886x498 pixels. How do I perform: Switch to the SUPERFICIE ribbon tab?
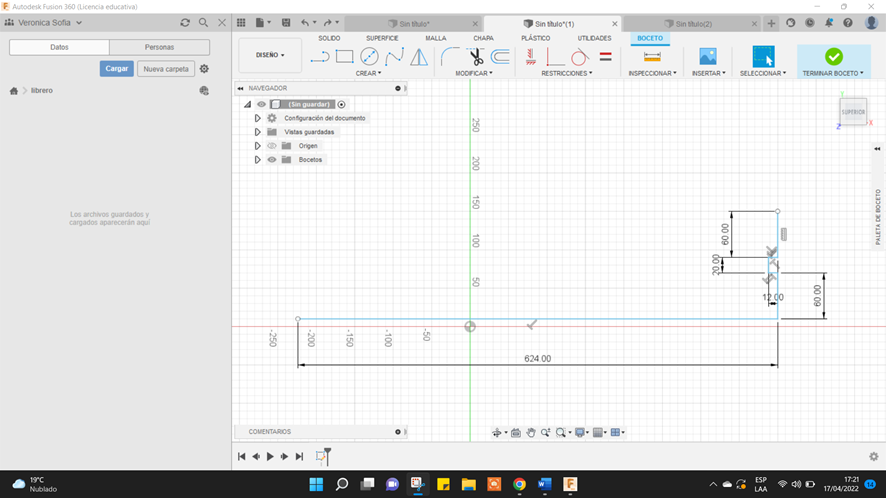[382, 38]
